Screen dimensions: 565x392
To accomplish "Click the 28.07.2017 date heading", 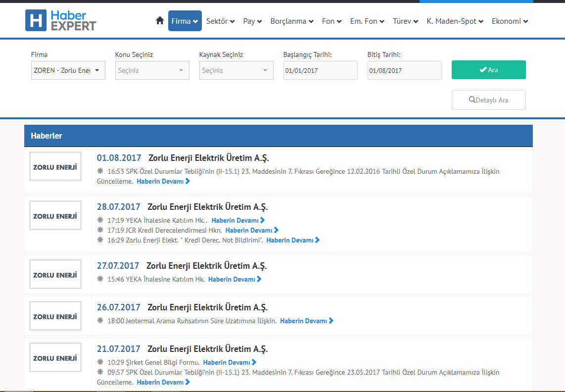I will 119,207.
